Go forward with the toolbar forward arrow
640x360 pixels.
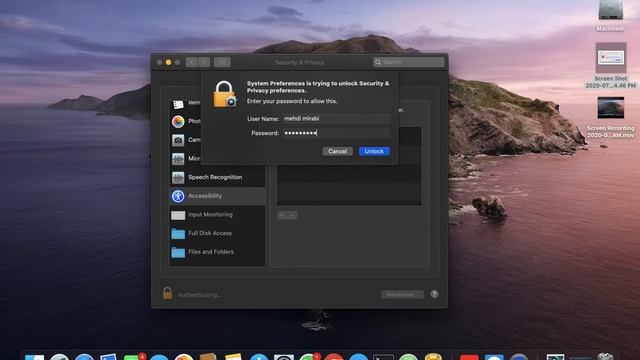[x=204, y=62]
